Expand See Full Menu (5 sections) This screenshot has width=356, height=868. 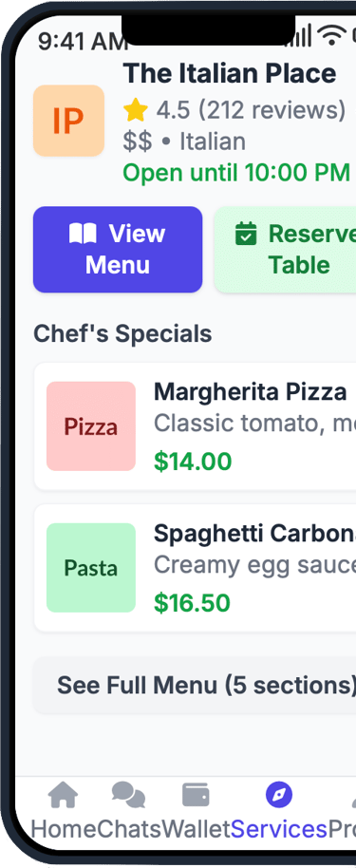coord(195,686)
